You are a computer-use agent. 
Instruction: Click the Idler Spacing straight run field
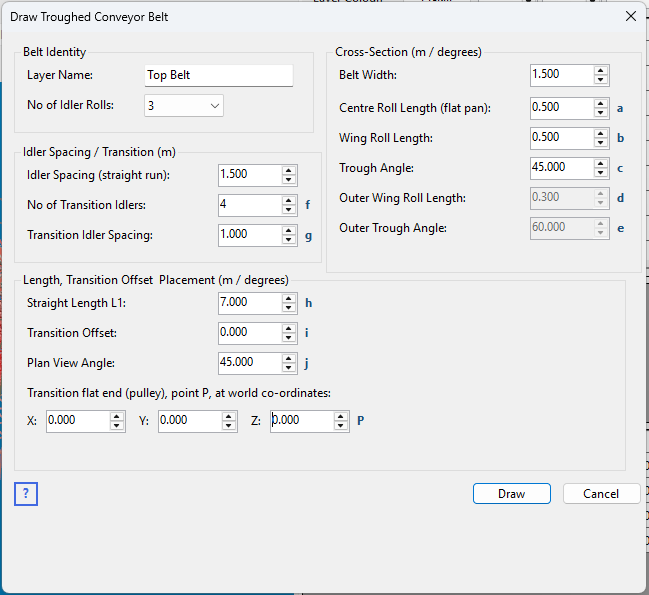pyautogui.click(x=250, y=175)
